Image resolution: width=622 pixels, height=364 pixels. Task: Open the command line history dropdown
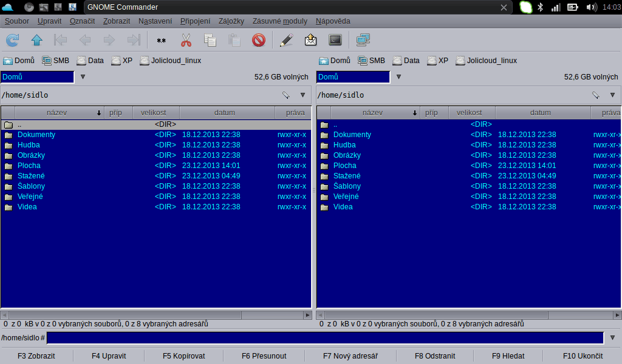[x=612, y=338]
